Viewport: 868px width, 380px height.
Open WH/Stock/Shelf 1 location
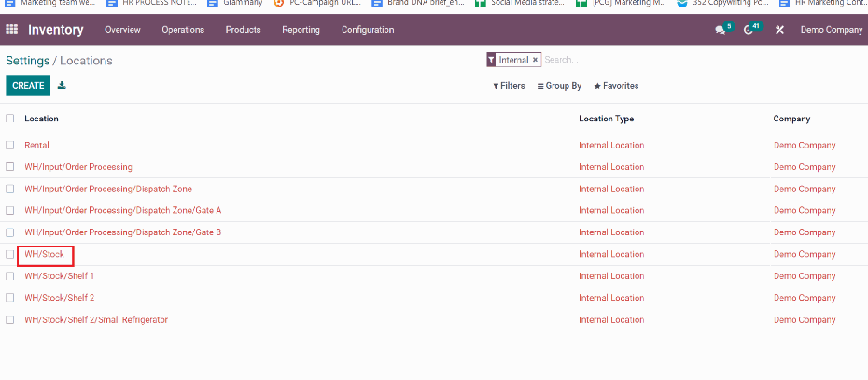[x=59, y=275]
